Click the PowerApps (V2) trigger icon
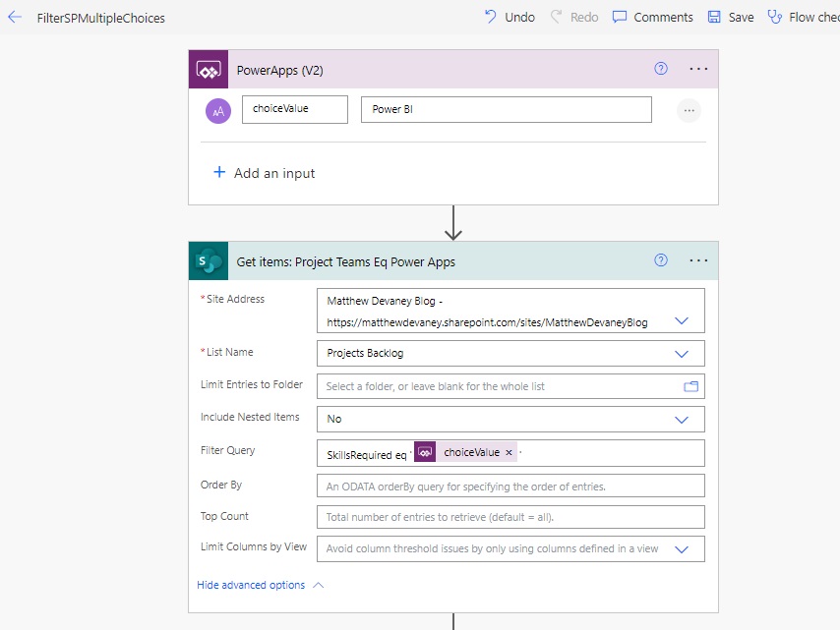Image resolution: width=840 pixels, height=630 pixels. [x=209, y=70]
